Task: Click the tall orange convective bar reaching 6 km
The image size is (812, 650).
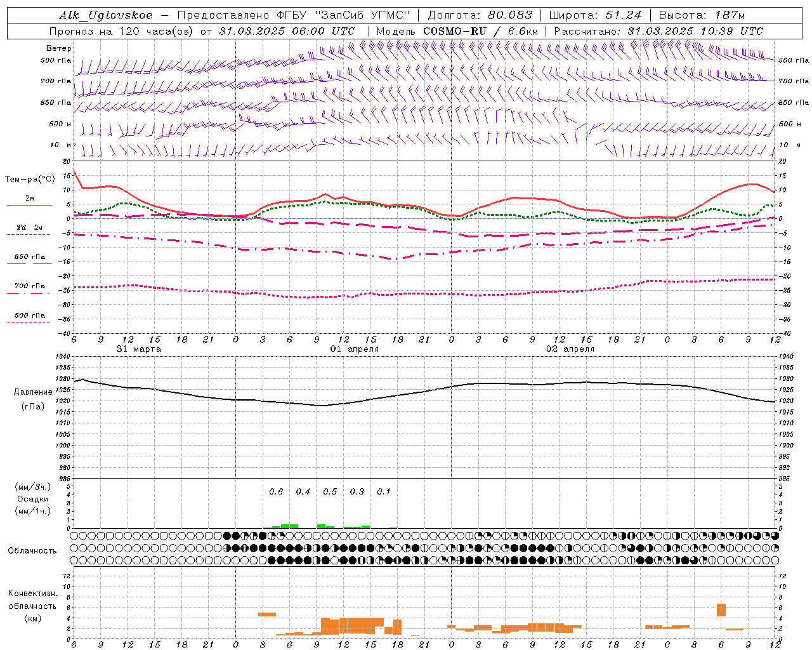Action: pyautogui.click(x=721, y=610)
